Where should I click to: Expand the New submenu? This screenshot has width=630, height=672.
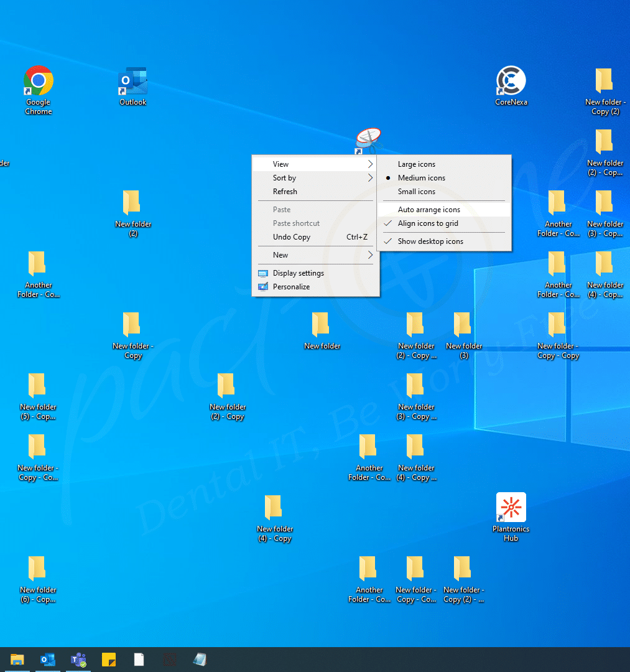pyautogui.click(x=280, y=254)
